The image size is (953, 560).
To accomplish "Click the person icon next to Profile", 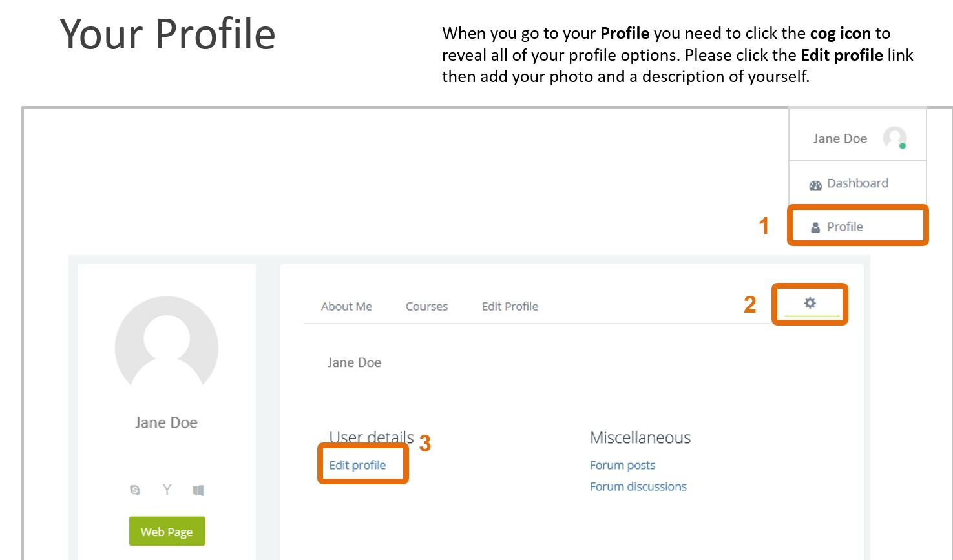I will (815, 227).
